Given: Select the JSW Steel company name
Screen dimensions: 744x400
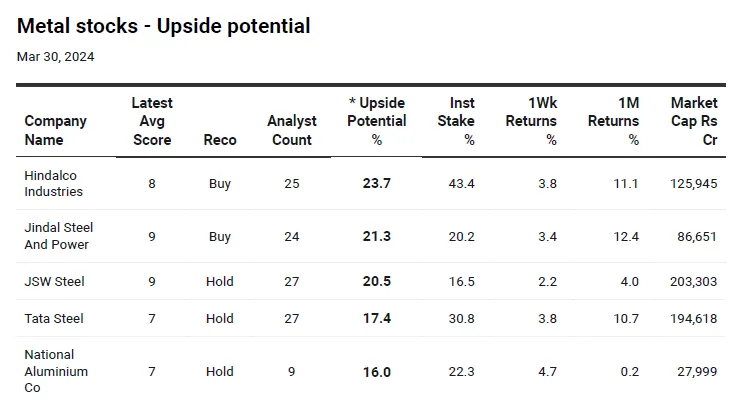Looking at the screenshot, I should [54, 282].
